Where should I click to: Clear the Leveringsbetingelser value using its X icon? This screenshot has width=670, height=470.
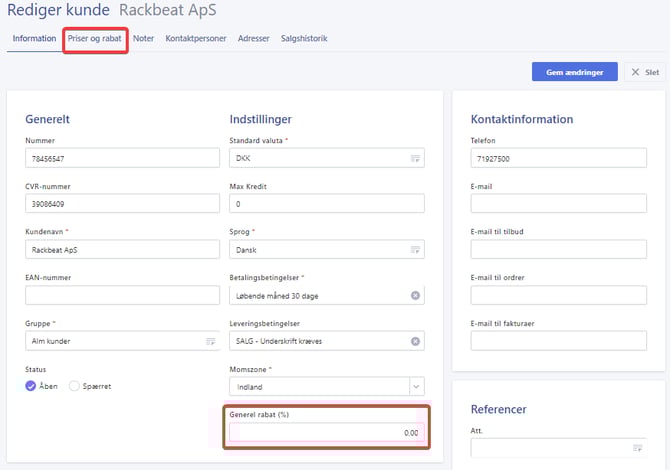point(414,342)
